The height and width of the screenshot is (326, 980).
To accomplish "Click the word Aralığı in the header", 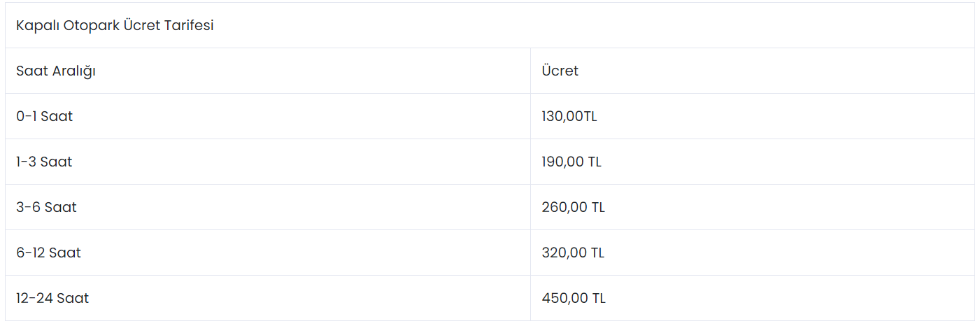I will [73, 71].
